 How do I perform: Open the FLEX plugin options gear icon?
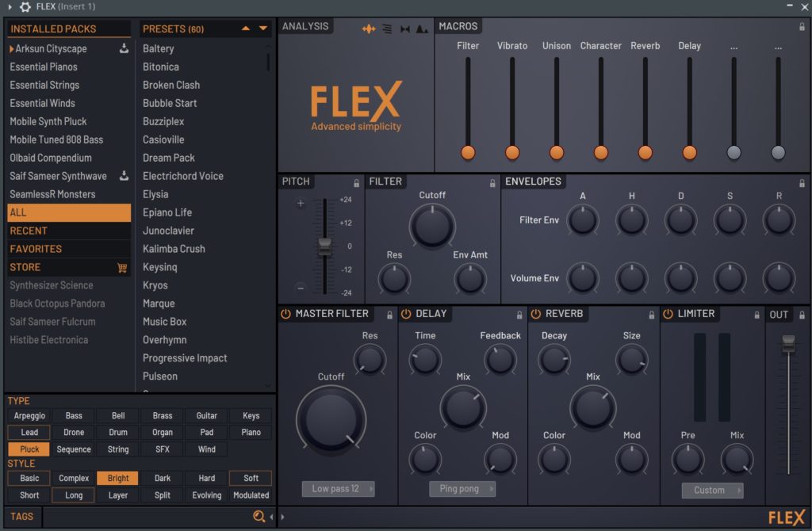(25, 6)
